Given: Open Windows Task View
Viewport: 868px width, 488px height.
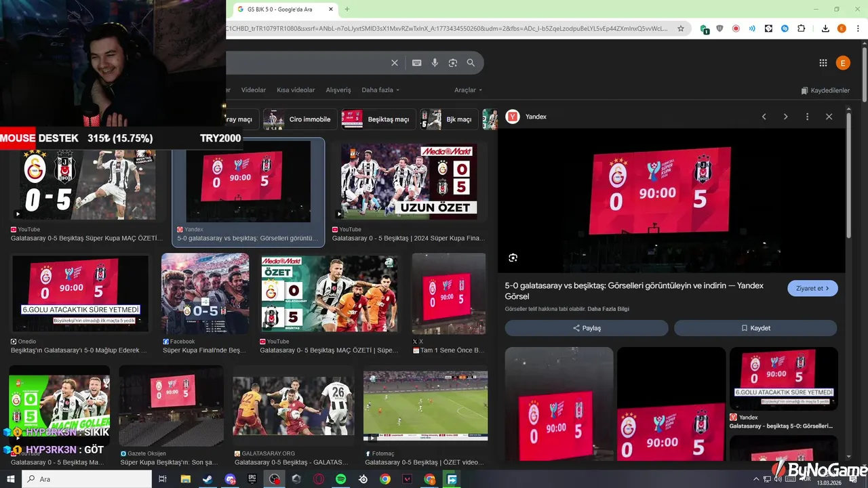Looking at the screenshot, I should click(163, 479).
